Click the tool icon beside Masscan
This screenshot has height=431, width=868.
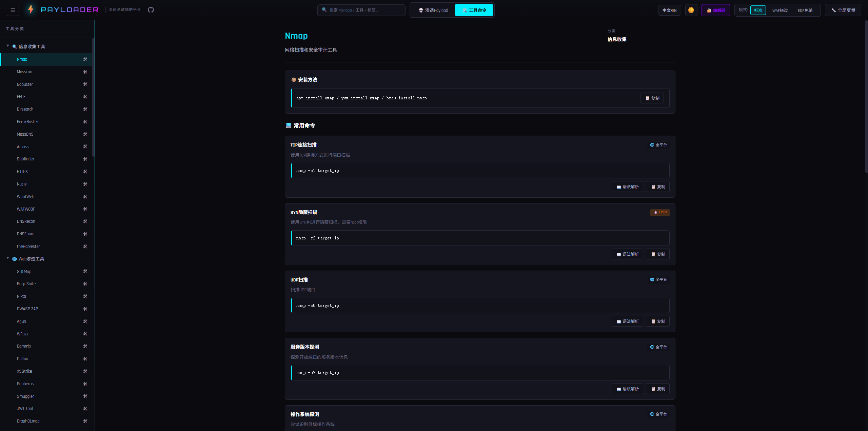coord(85,72)
